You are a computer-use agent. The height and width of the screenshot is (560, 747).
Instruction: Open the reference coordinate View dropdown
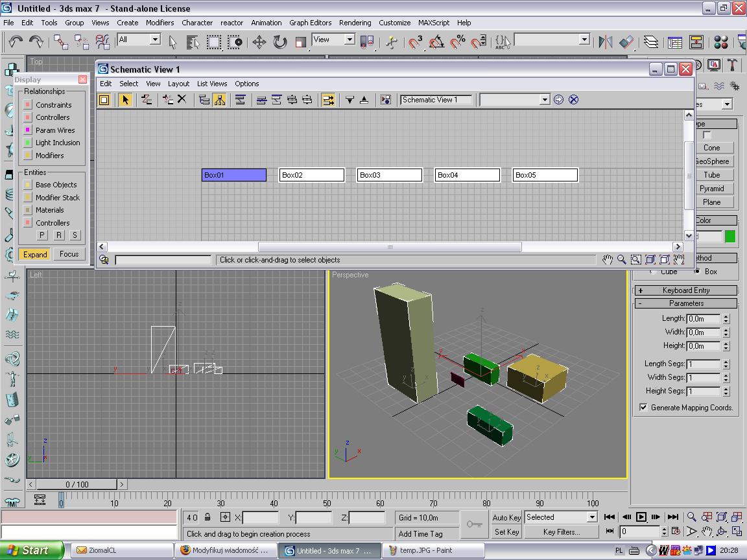[x=350, y=40]
